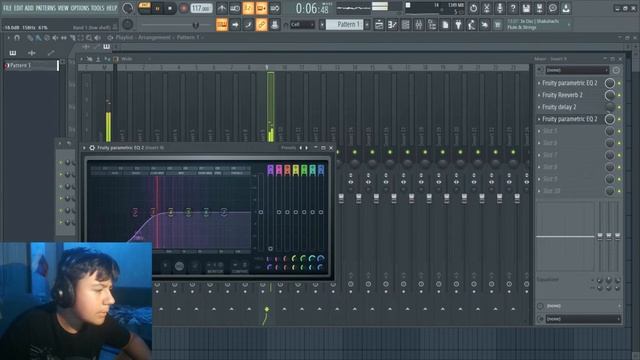Expand Fruity delay 2 slot menu arrow

coord(539,107)
